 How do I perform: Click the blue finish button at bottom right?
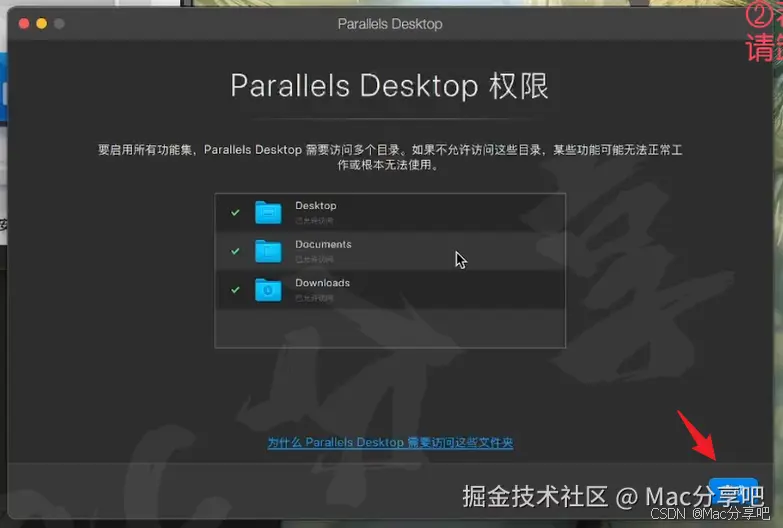(735, 490)
